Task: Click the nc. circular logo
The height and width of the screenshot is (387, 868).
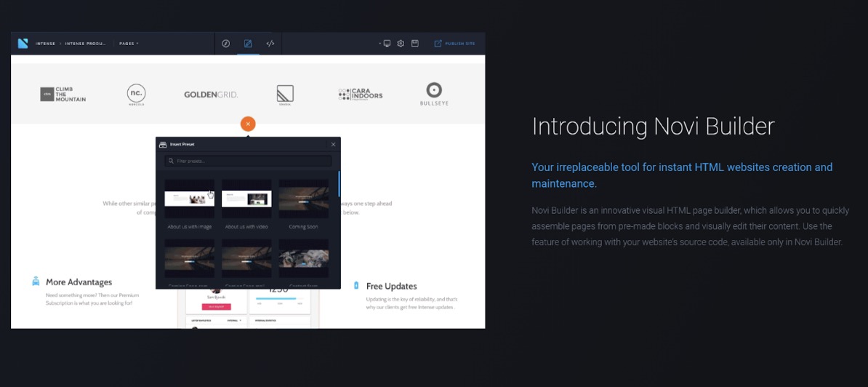Action: [136, 94]
